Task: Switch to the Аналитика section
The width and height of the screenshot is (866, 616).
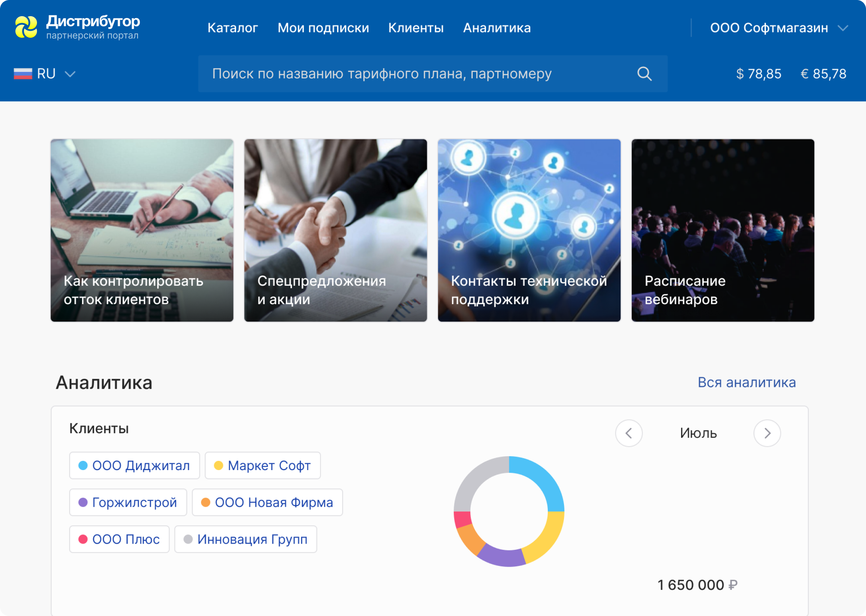Action: (x=497, y=28)
